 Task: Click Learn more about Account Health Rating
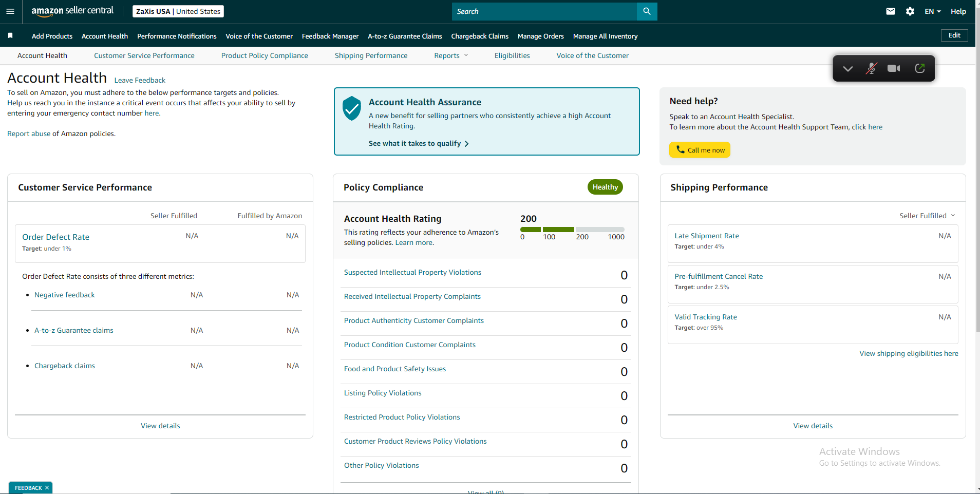(x=414, y=242)
